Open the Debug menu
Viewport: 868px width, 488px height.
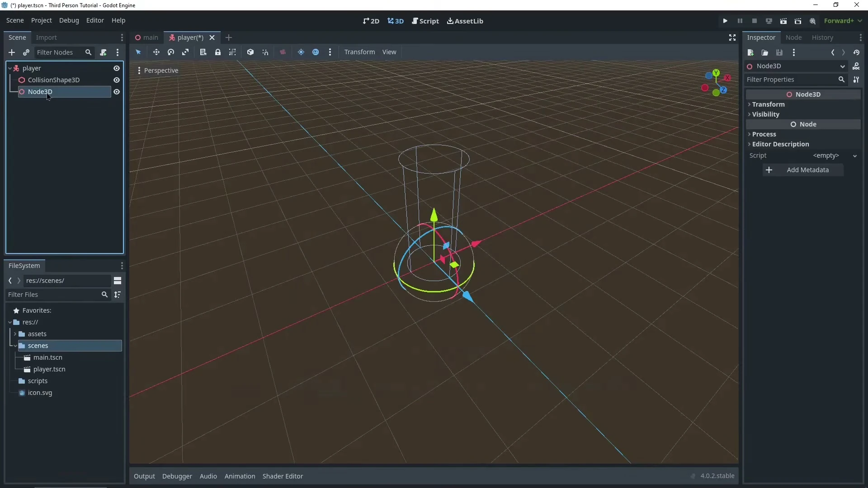click(69, 20)
